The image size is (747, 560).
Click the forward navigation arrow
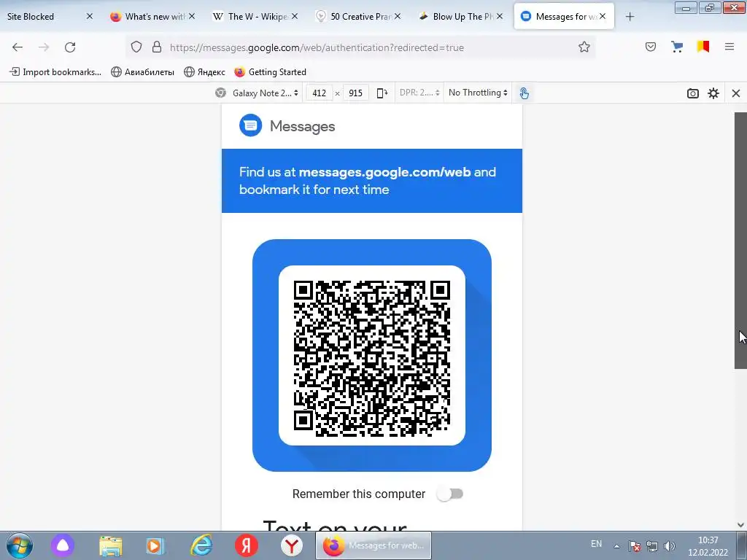point(44,47)
